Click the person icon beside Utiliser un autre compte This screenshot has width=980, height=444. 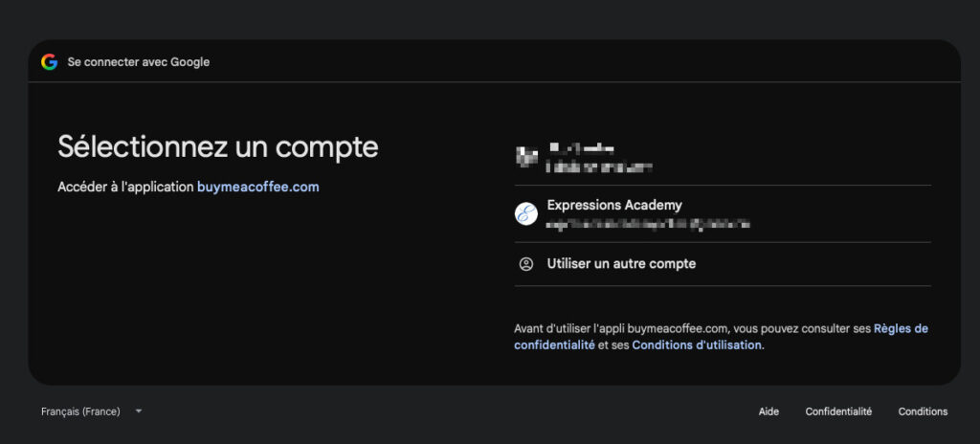coord(526,264)
